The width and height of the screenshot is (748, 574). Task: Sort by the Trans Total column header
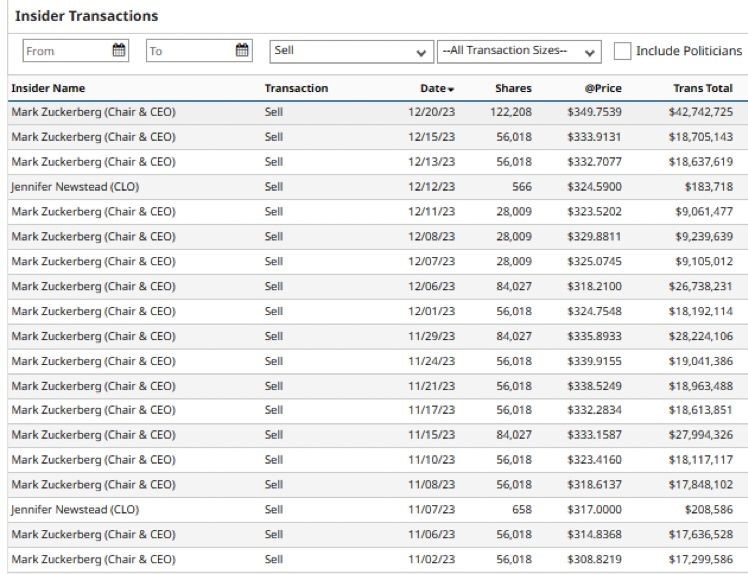702,88
